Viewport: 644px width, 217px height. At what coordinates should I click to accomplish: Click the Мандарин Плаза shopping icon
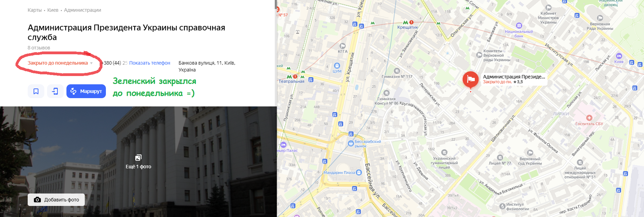[359, 172]
